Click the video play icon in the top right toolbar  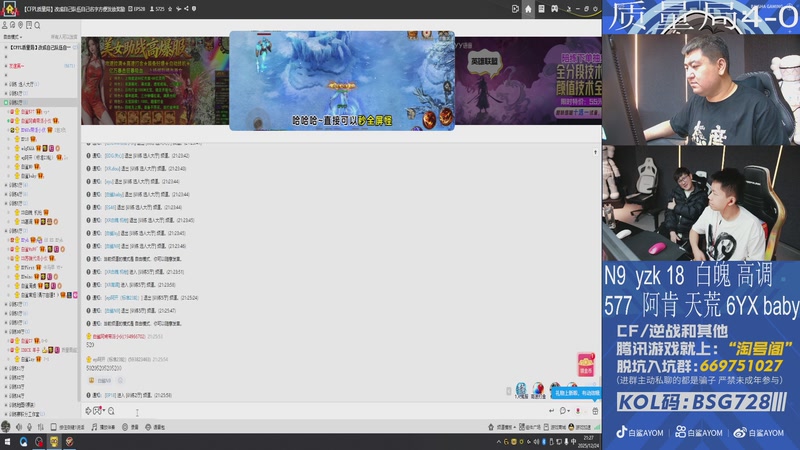coord(515,9)
